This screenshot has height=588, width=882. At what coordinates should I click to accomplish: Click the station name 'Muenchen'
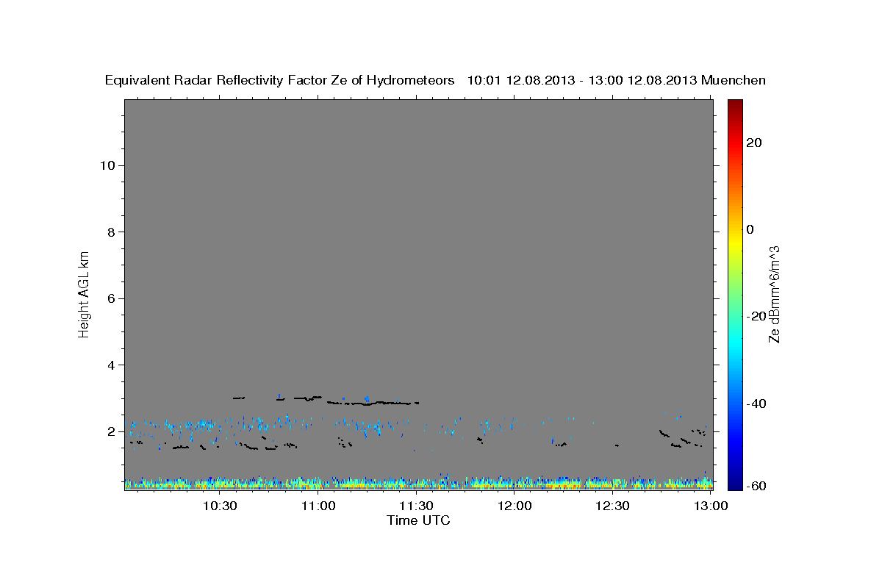click(x=734, y=81)
